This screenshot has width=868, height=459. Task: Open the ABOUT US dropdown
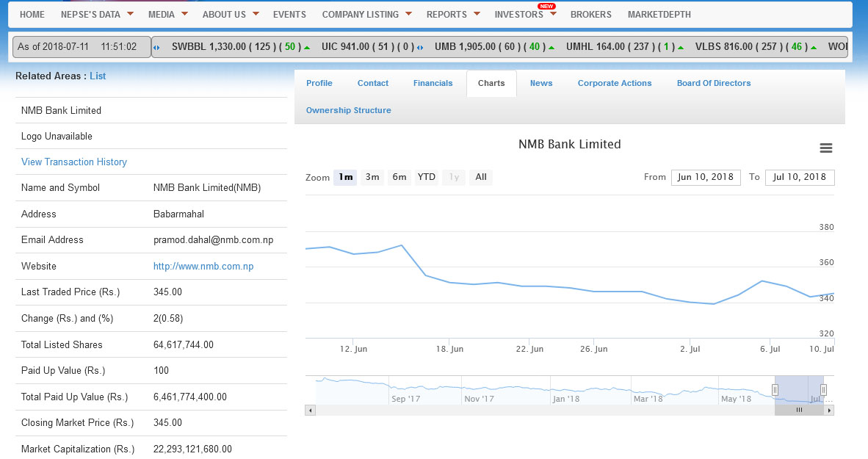pos(231,15)
